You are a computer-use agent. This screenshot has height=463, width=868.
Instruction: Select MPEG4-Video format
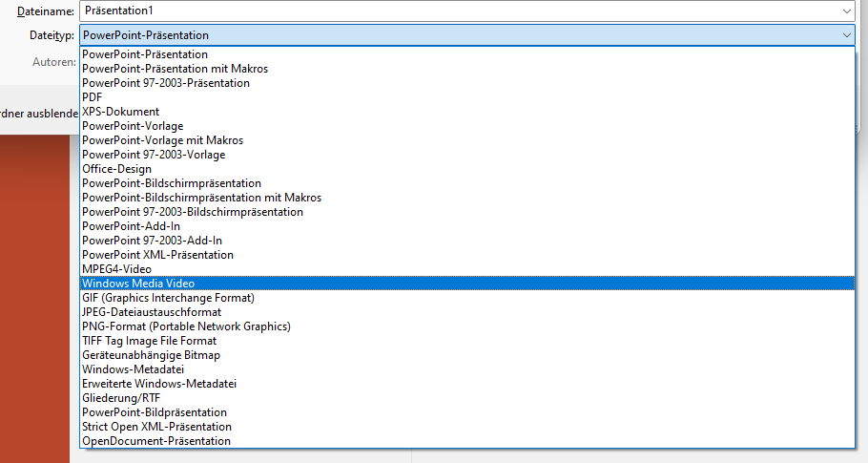467,269
